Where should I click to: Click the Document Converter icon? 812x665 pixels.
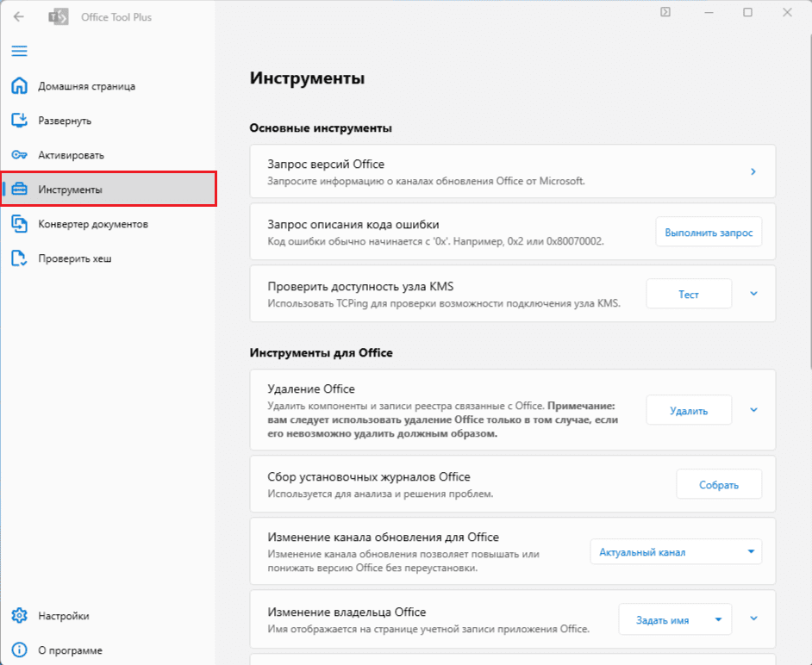(x=19, y=224)
